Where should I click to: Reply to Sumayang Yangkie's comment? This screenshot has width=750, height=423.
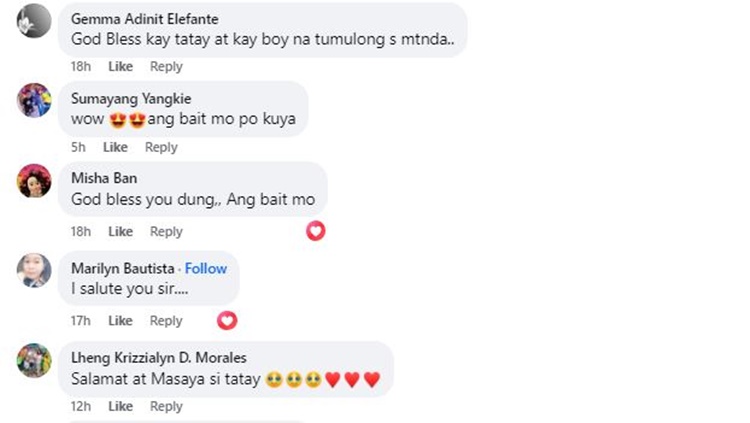161,147
